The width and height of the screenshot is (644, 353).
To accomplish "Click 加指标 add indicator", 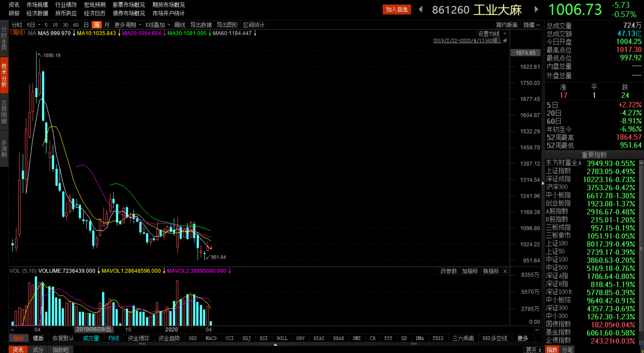I will pyautogui.click(x=470, y=271).
